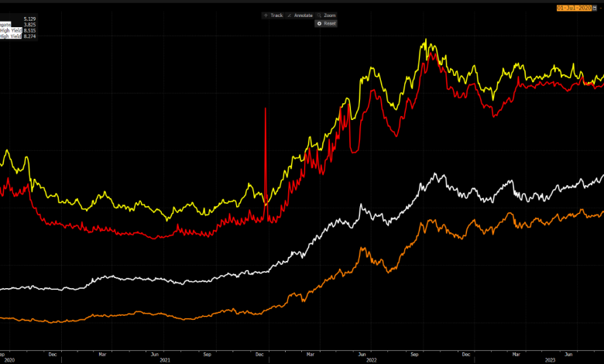604x364 pixels.
Task: Enable the Track crosshair tool
Action: 273,15
